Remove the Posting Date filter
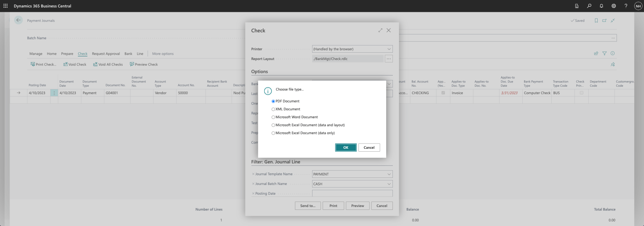The image size is (644, 226). coord(253,193)
